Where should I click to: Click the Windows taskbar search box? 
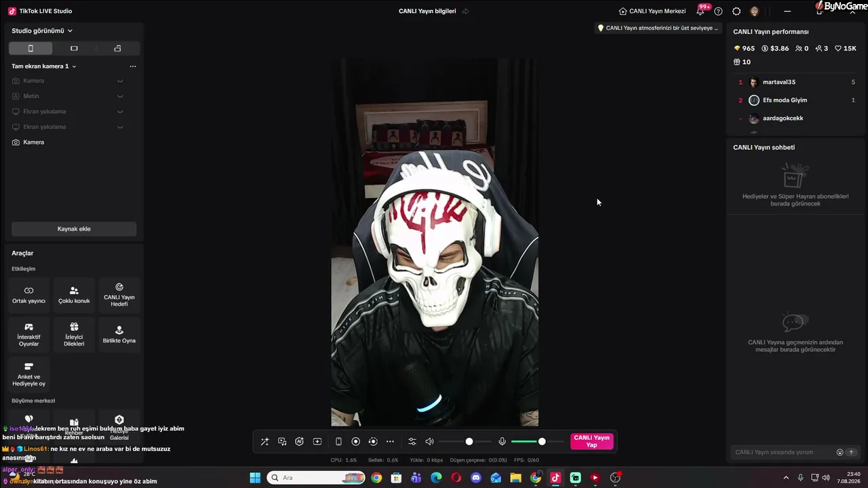pos(316,478)
